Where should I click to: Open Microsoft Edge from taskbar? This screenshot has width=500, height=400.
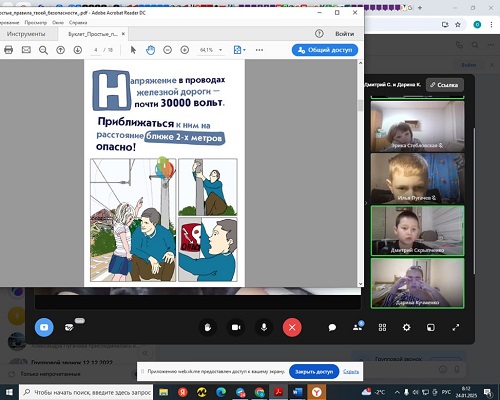[x=221, y=392]
